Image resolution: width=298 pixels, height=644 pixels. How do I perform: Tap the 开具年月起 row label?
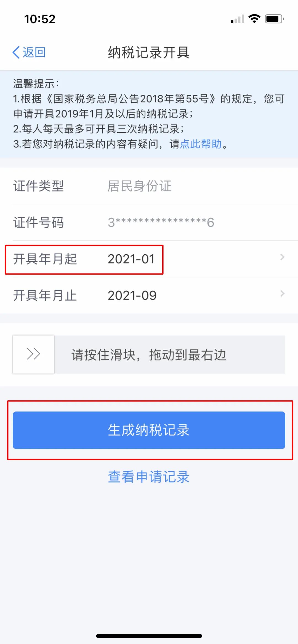point(45,259)
